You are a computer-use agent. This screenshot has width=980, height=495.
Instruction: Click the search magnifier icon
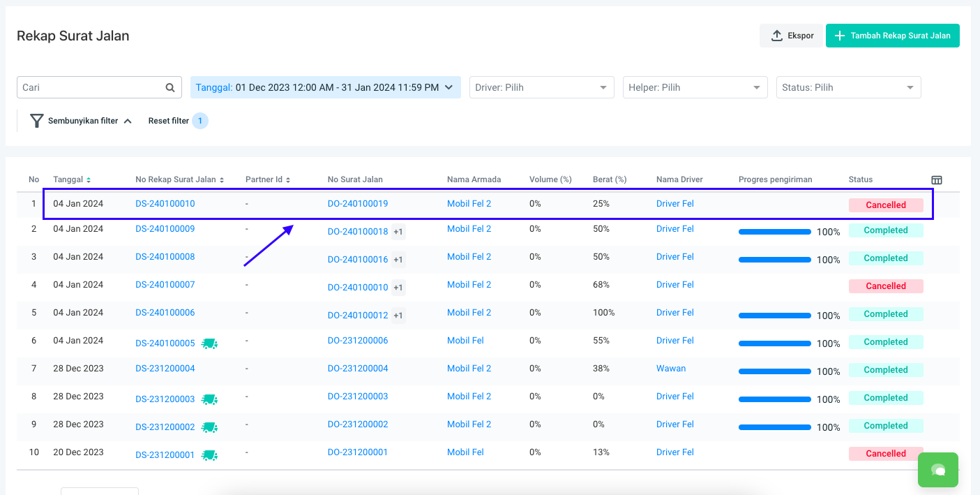[x=169, y=88]
